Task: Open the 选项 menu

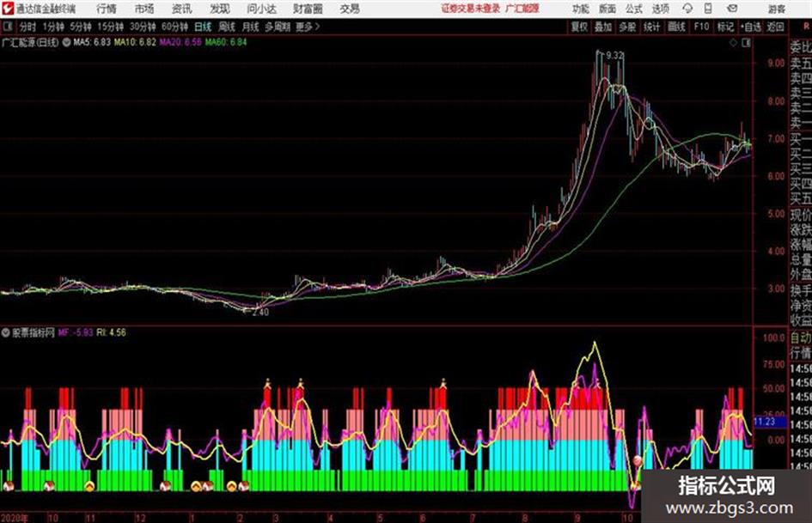Action: [661, 9]
